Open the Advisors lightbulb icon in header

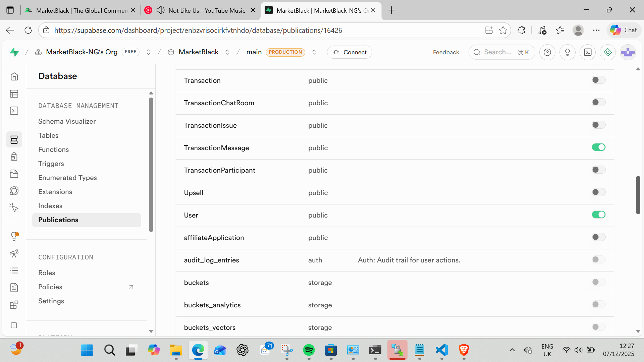[x=567, y=52]
